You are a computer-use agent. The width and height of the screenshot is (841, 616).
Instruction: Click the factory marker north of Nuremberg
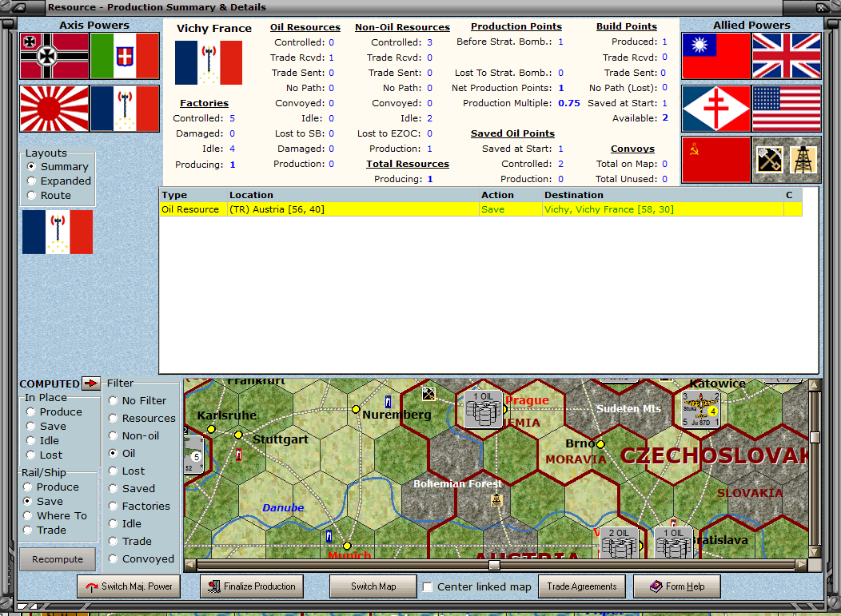pos(389,402)
